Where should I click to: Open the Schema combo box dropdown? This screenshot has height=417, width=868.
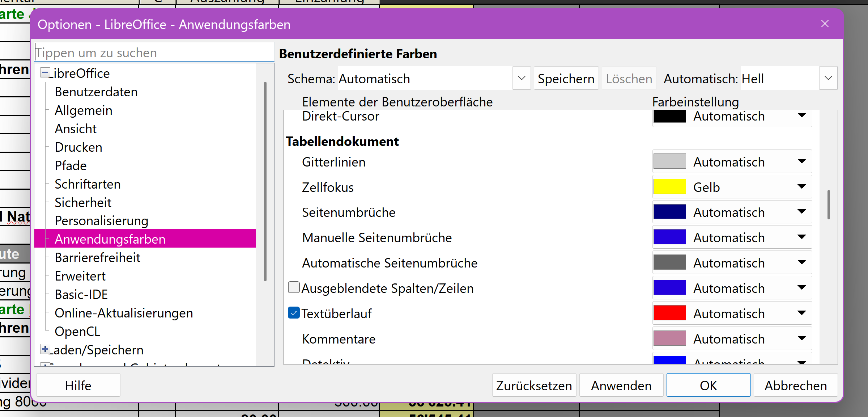coord(522,78)
